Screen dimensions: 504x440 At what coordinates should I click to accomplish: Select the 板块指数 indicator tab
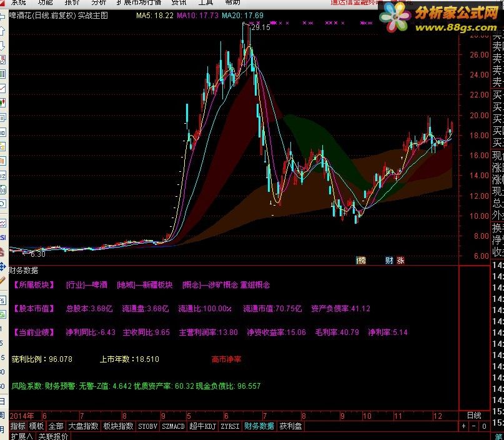click(x=118, y=426)
